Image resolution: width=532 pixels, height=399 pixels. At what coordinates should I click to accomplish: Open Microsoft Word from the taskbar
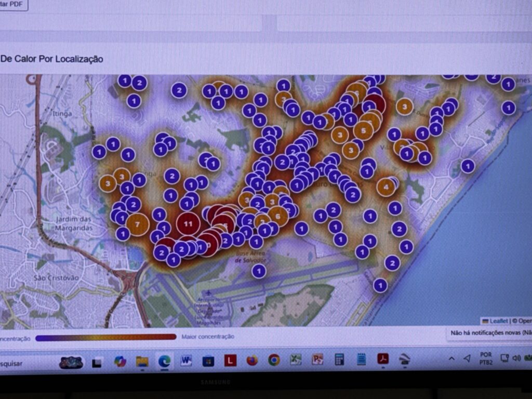[187, 361]
